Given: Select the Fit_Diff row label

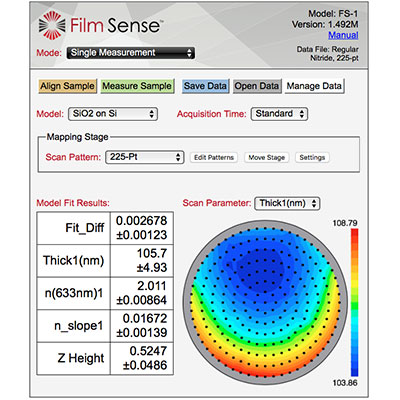Looking at the screenshot, I should (x=84, y=228).
